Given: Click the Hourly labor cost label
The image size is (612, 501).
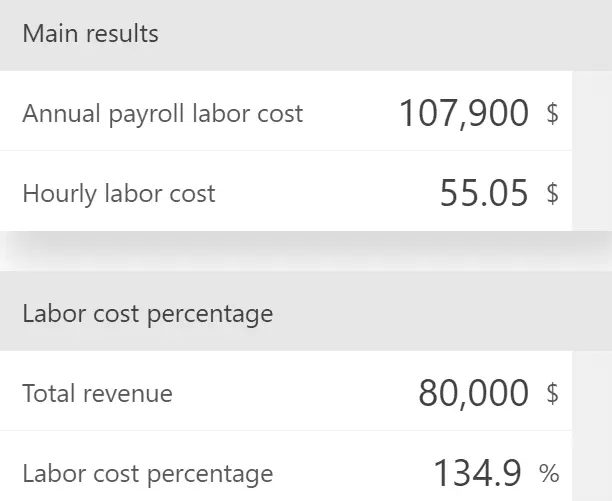Looking at the screenshot, I should coord(118,193).
